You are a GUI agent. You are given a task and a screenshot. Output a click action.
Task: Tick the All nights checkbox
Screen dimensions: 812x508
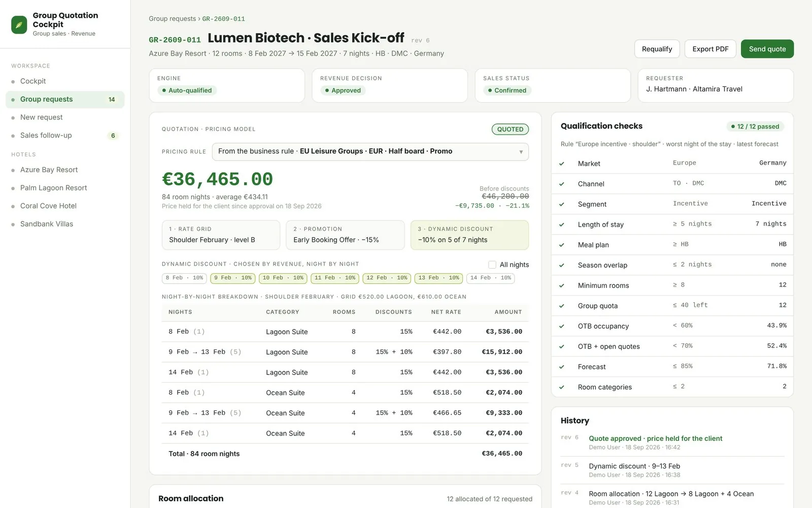point(492,265)
